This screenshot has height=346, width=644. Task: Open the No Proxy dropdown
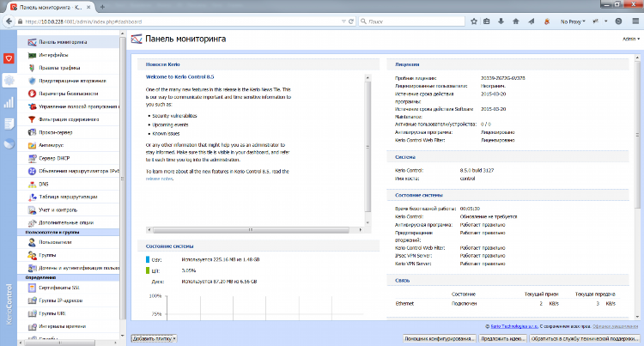coord(573,21)
